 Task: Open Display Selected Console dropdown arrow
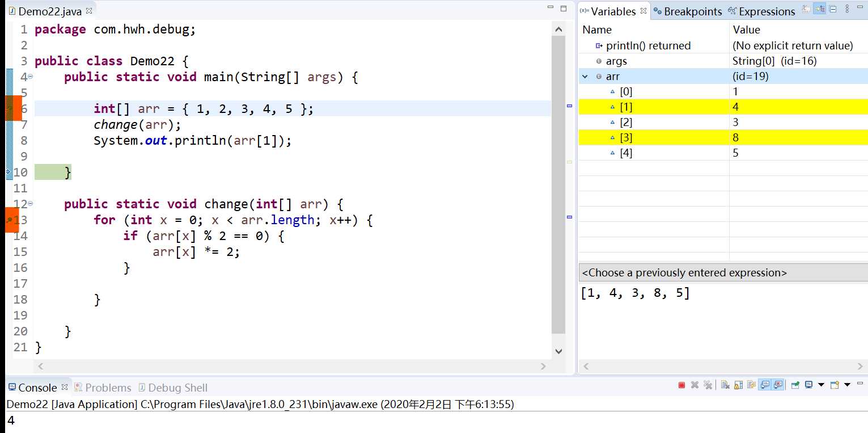point(820,385)
